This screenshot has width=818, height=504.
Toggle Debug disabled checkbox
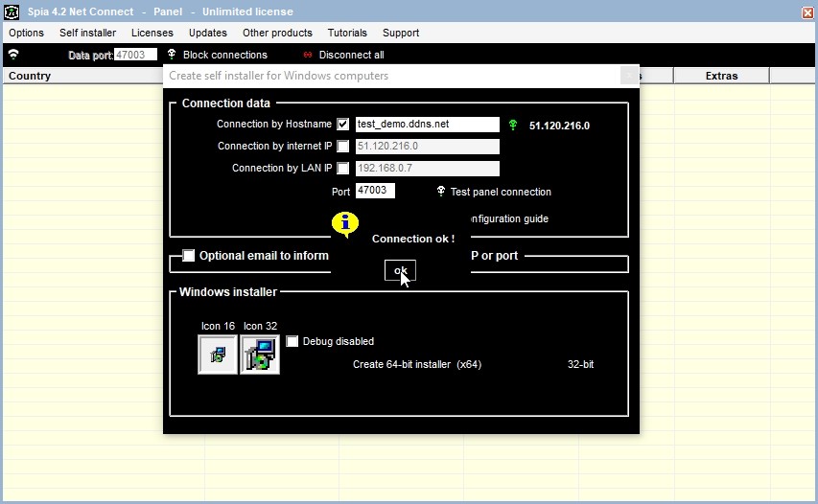pos(292,341)
